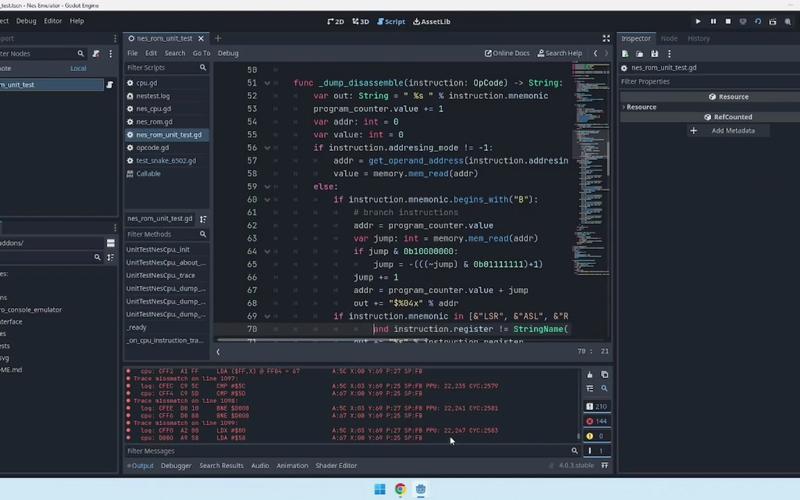Fold the else block at line 59

click(267, 187)
